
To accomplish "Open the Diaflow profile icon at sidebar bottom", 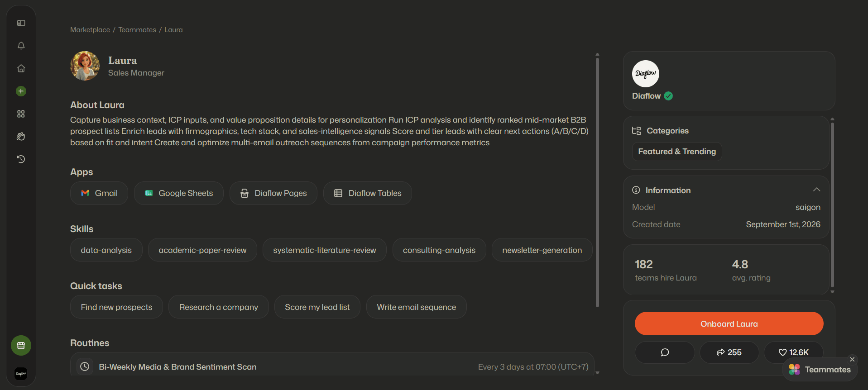I will [x=21, y=374].
